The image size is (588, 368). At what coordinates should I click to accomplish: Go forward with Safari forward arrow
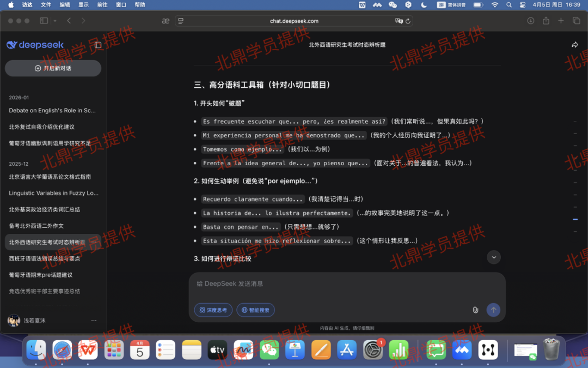tap(83, 21)
